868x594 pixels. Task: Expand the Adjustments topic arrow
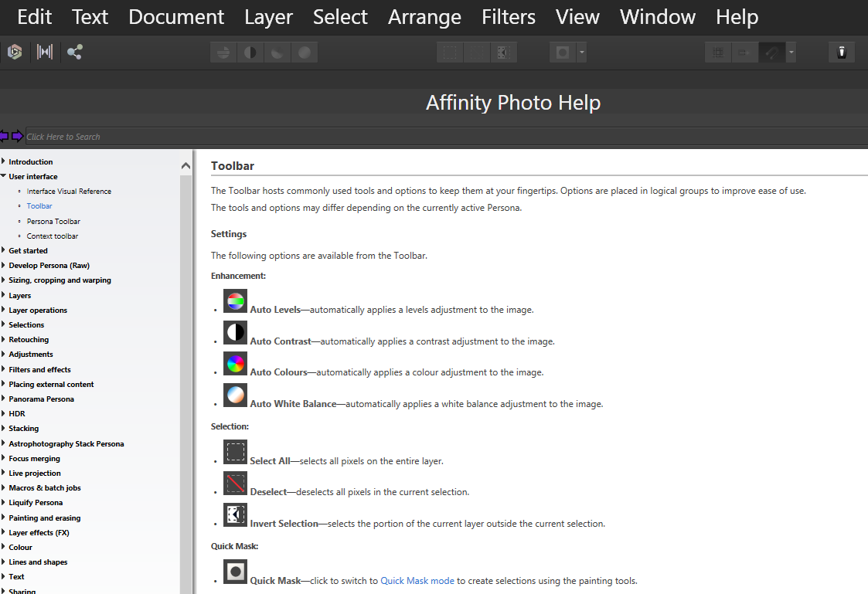(x=3, y=354)
